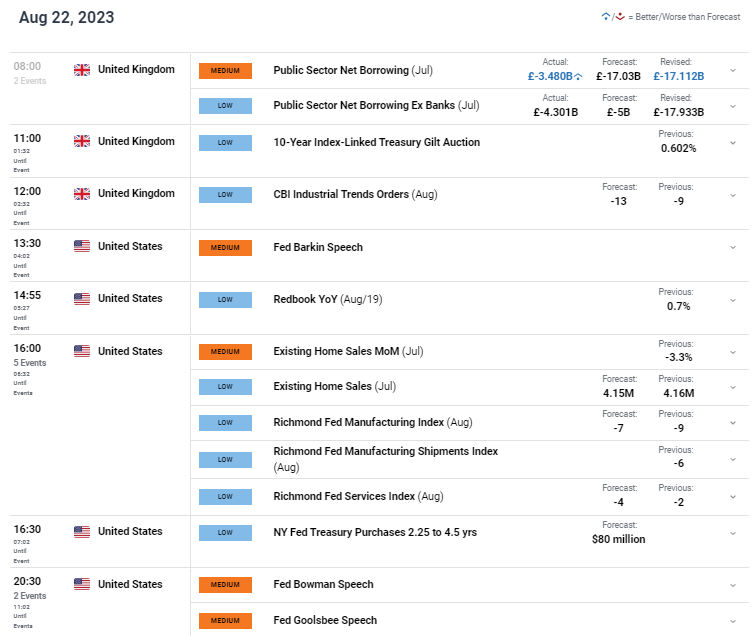Screen dimensions: 752x636
Task: Expand Richmond Fed Services Index row
Action: (733, 497)
